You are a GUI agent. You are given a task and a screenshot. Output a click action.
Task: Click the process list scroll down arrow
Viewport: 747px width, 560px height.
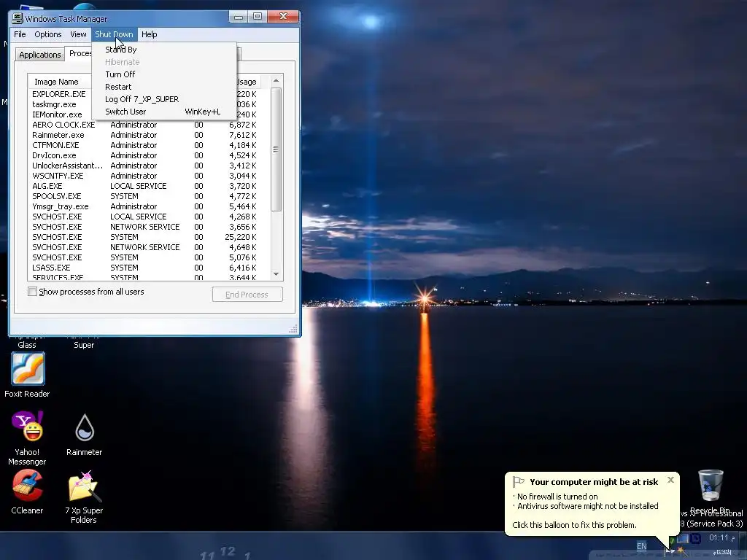pos(276,274)
